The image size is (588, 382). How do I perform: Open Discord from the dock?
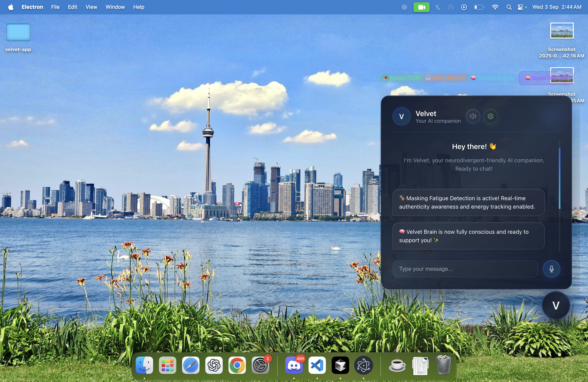[294, 365]
